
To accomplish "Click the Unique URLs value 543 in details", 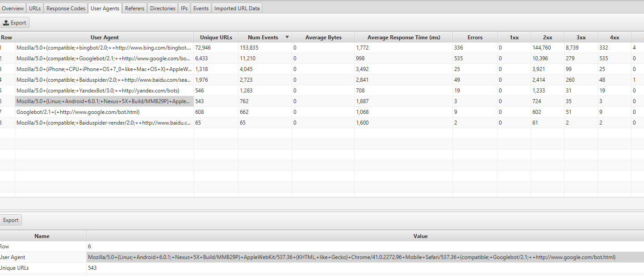I will pos(365,268).
